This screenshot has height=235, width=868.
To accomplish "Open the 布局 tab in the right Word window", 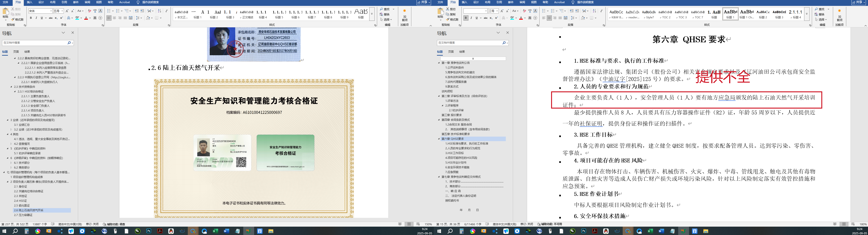I will [x=488, y=2].
